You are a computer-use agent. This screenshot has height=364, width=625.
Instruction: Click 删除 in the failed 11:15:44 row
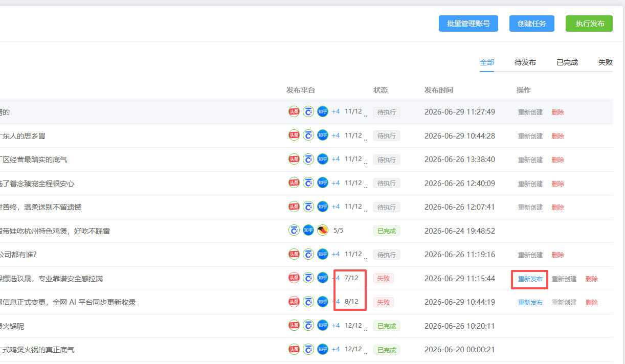click(592, 279)
